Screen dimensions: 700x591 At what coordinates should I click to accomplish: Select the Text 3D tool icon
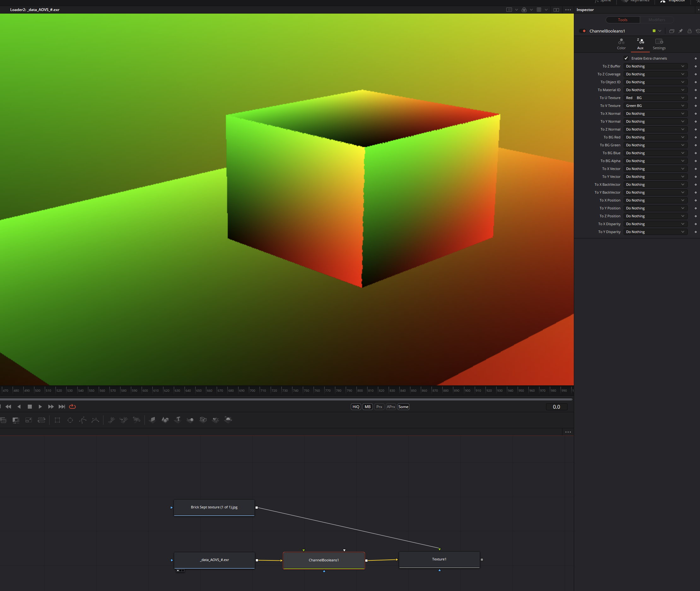(178, 420)
